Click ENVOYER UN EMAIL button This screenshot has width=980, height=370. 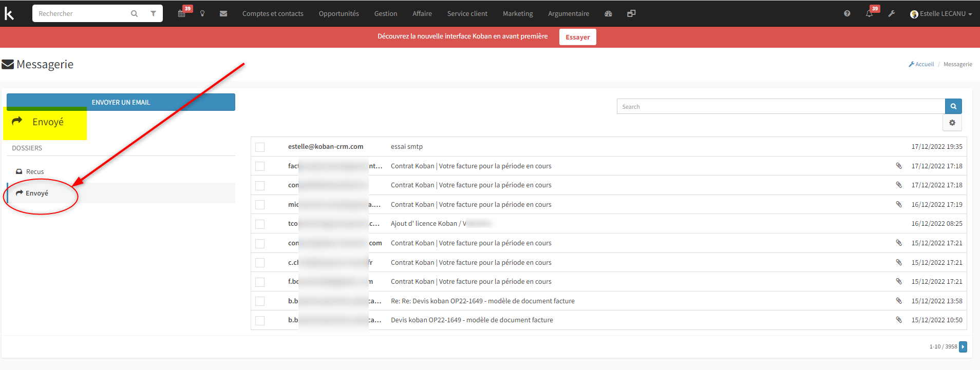tap(121, 102)
